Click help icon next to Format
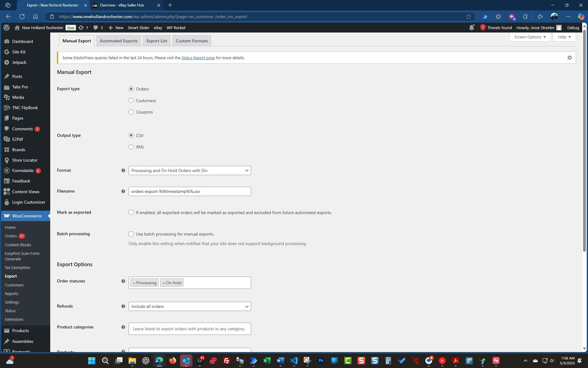 (x=123, y=171)
